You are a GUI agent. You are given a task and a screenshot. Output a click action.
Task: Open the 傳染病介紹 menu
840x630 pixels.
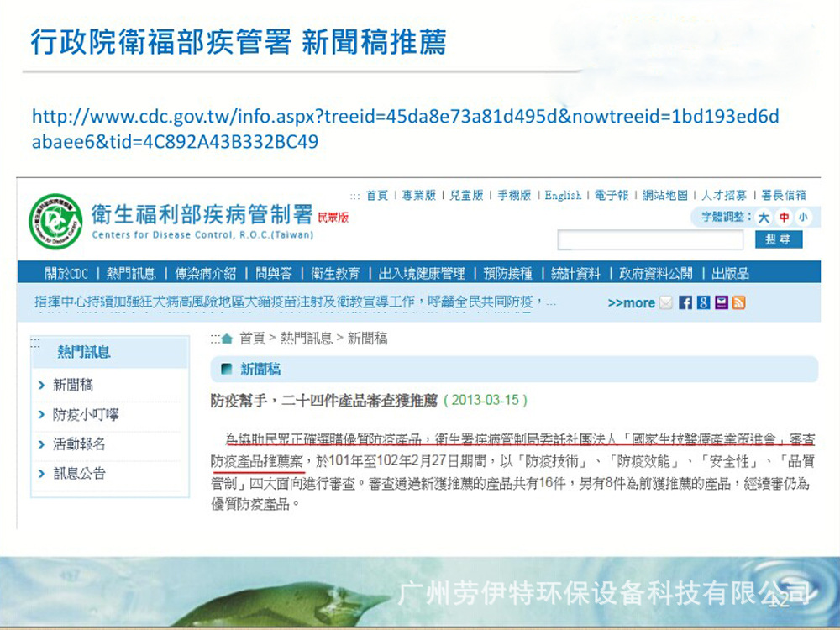(x=206, y=273)
